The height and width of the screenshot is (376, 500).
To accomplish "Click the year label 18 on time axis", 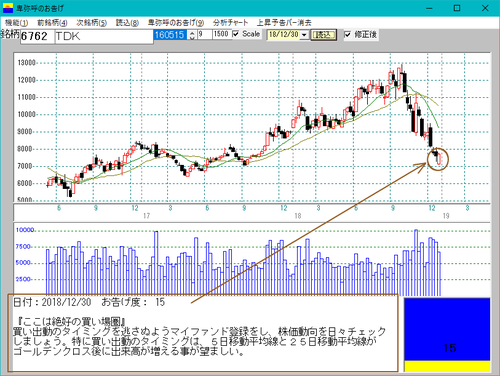I will pos(298,216).
